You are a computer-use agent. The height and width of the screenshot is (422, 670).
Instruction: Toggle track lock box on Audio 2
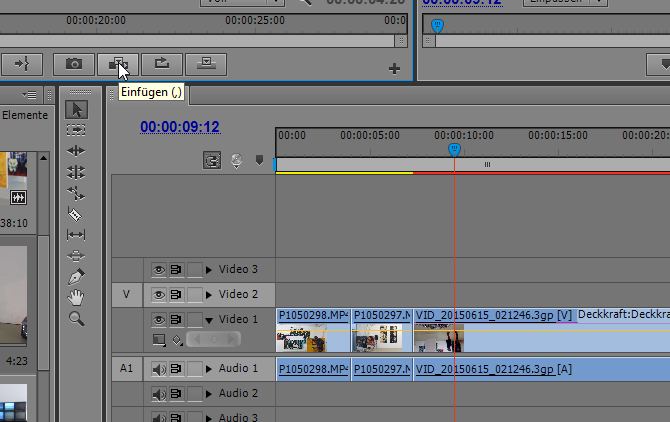195,393
